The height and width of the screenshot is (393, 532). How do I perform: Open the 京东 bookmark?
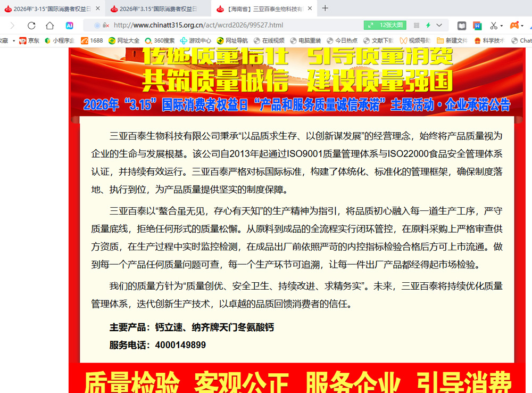coord(29,40)
